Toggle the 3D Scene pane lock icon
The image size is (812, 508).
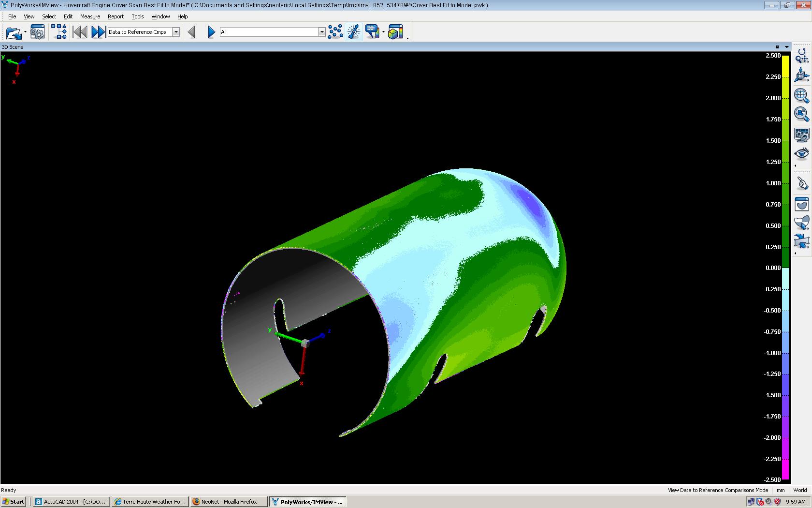coord(777,47)
